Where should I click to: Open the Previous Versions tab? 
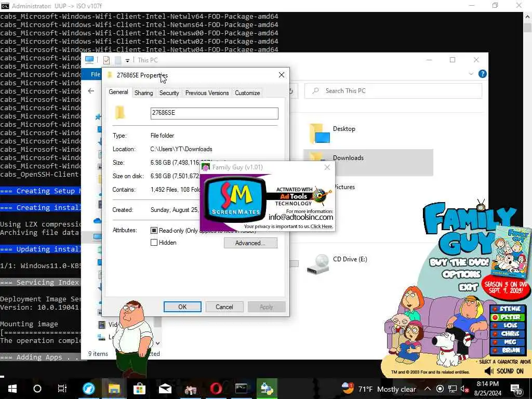click(x=207, y=93)
